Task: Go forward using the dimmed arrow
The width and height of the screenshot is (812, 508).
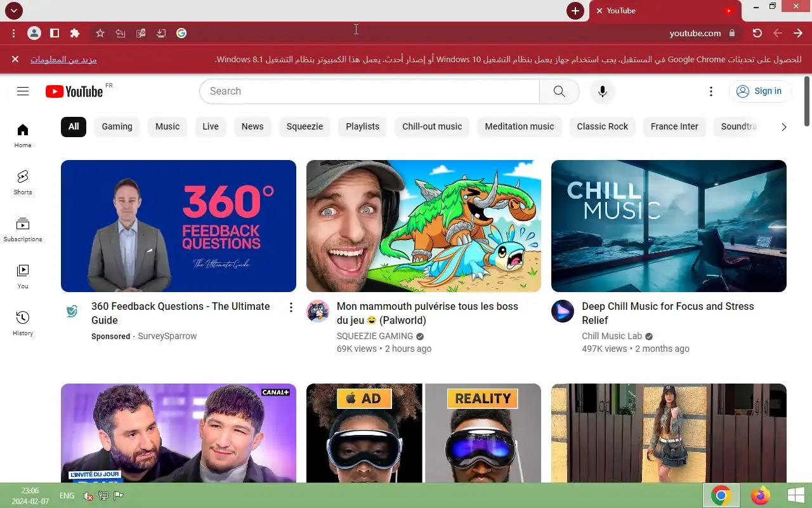Action: (778, 33)
